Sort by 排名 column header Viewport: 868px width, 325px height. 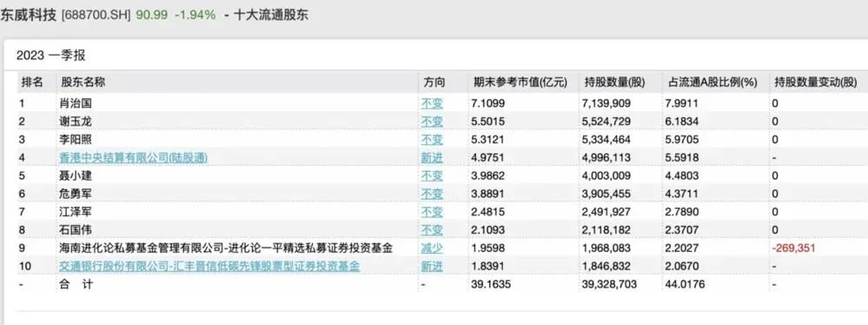tap(31, 83)
